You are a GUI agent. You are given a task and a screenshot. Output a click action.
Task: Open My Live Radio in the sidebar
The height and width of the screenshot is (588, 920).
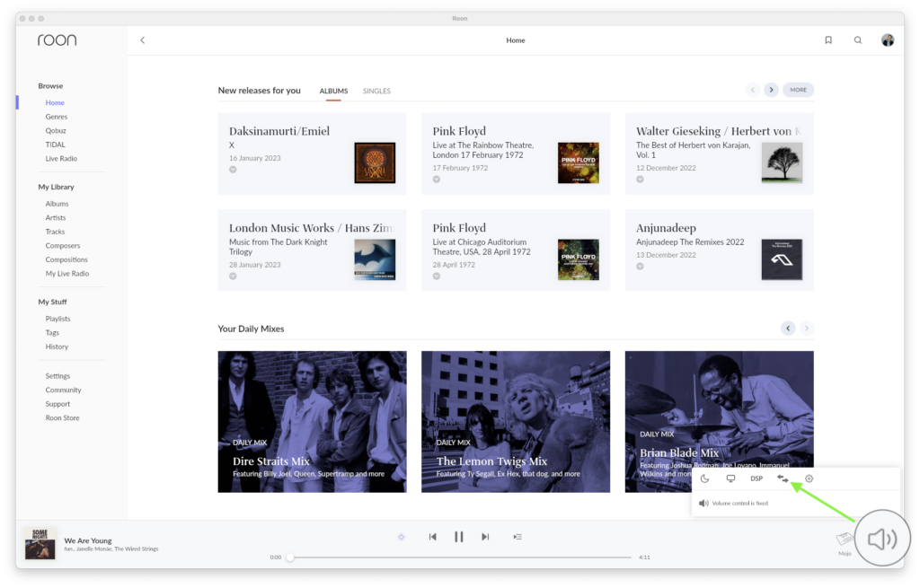pos(67,274)
